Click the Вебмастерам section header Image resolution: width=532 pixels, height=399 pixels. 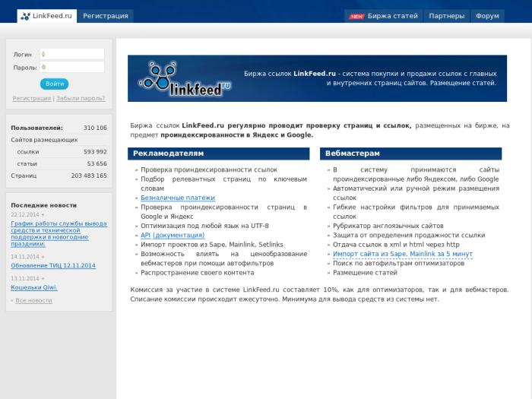tap(410, 154)
